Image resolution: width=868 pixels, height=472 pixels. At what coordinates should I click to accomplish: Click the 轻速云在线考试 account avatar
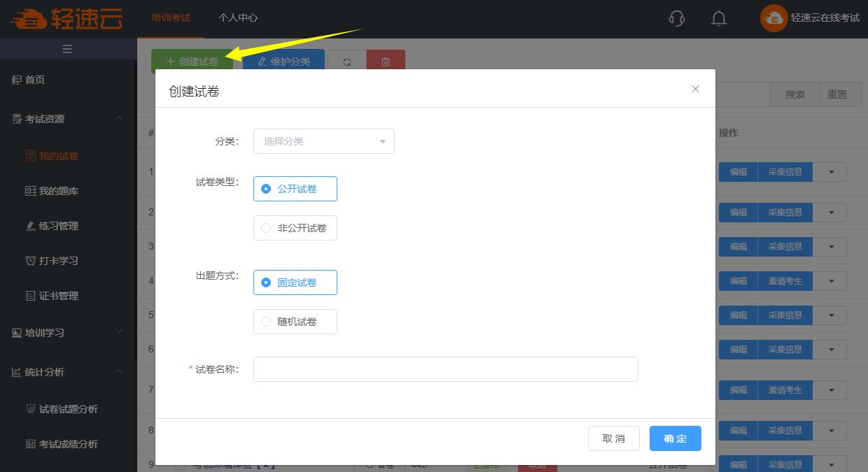773,18
